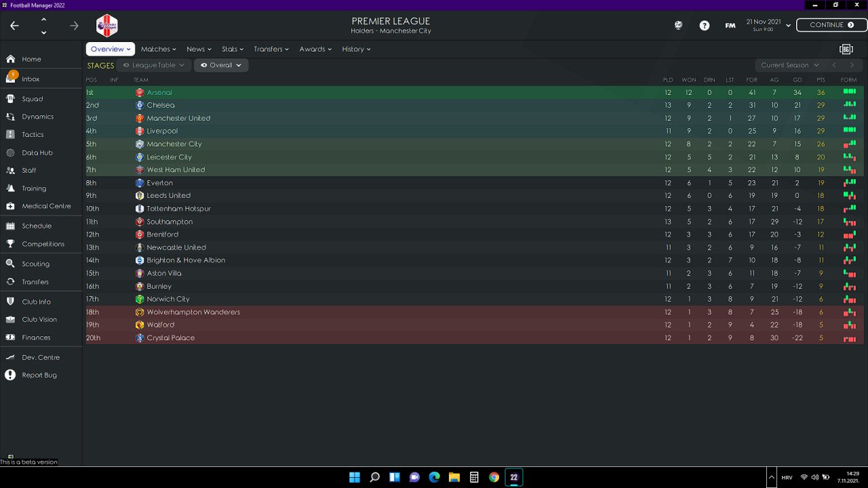
Task: Go back using the back arrow
Action: tap(14, 26)
